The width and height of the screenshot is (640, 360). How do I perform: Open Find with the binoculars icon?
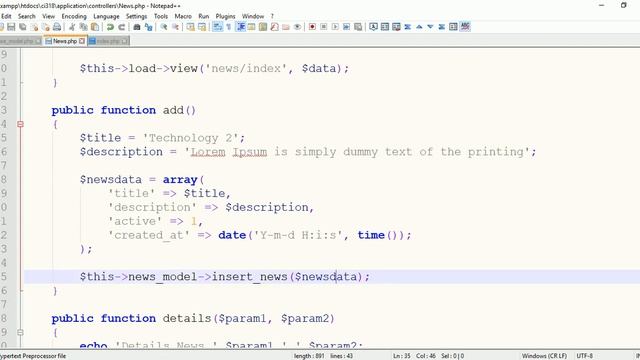(137, 27)
